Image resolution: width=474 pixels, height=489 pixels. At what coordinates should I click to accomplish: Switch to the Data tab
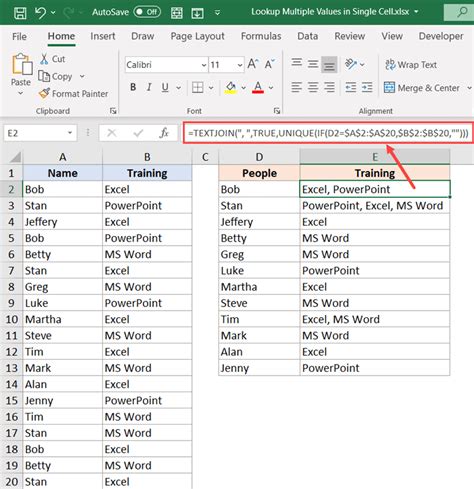coord(307,36)
